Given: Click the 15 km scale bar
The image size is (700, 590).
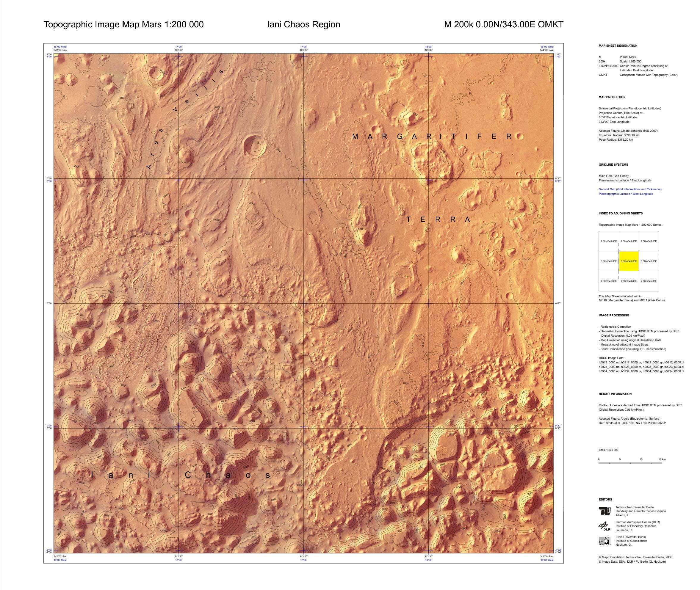Looking at the screenshot, I should (631, 463).
